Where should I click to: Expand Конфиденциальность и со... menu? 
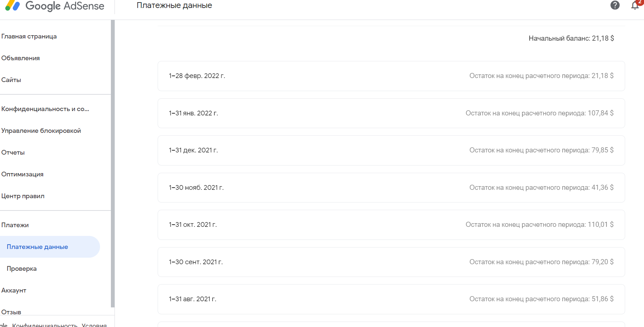45,109
